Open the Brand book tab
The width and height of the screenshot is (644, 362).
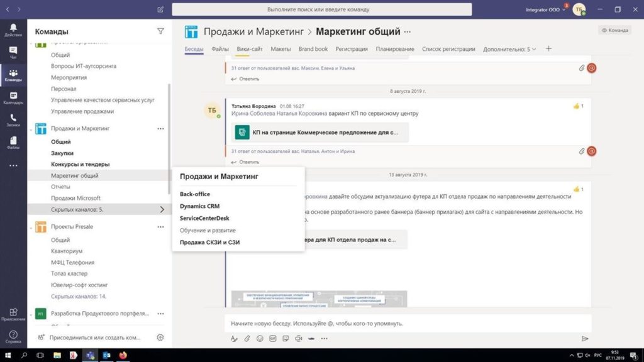coord(313,49)
